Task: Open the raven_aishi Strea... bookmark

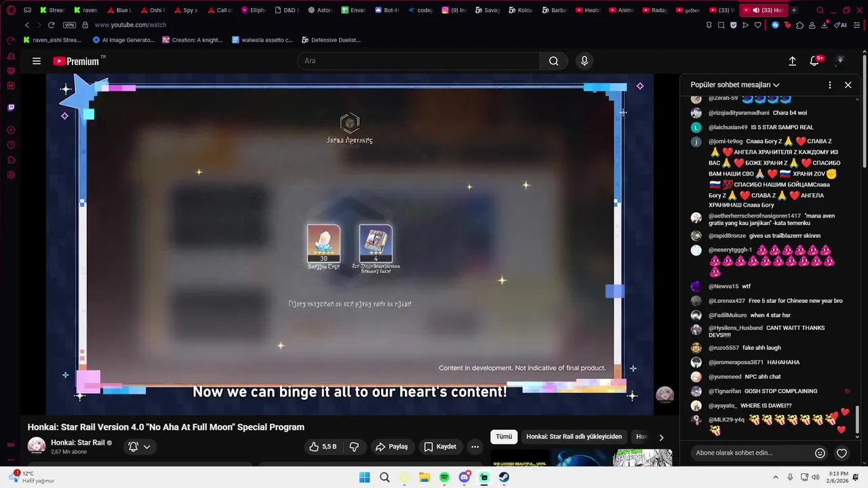Action: 52,40
